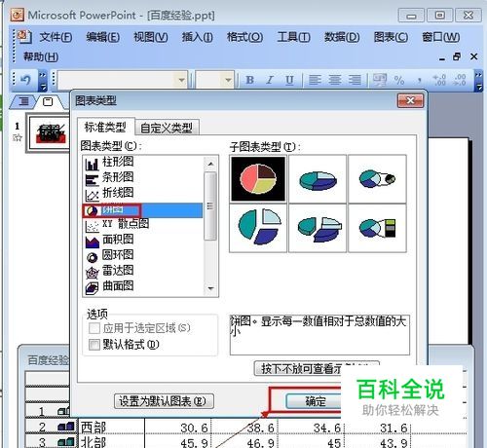The width and height of the screenshot is (487, 448).
Task: Apply Italic formatting in toolbar
Action: tap(269, 80)
